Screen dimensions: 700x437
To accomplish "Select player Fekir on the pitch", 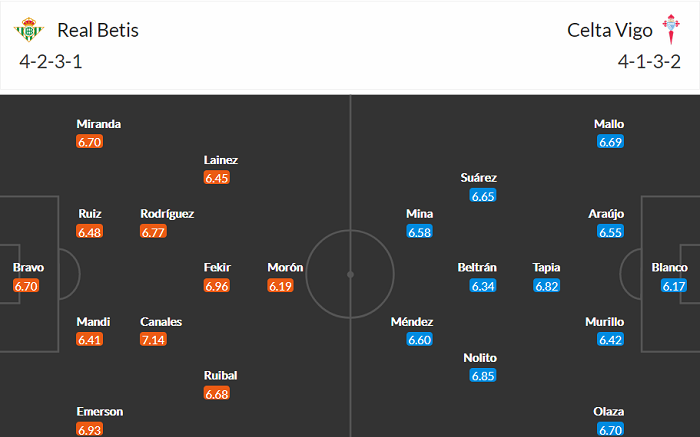I will point(217,267).
